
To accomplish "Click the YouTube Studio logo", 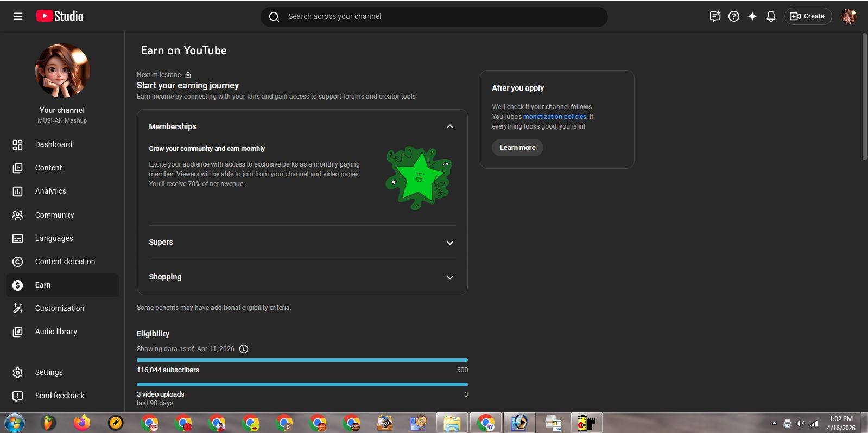I will click(x=60, y=16).
